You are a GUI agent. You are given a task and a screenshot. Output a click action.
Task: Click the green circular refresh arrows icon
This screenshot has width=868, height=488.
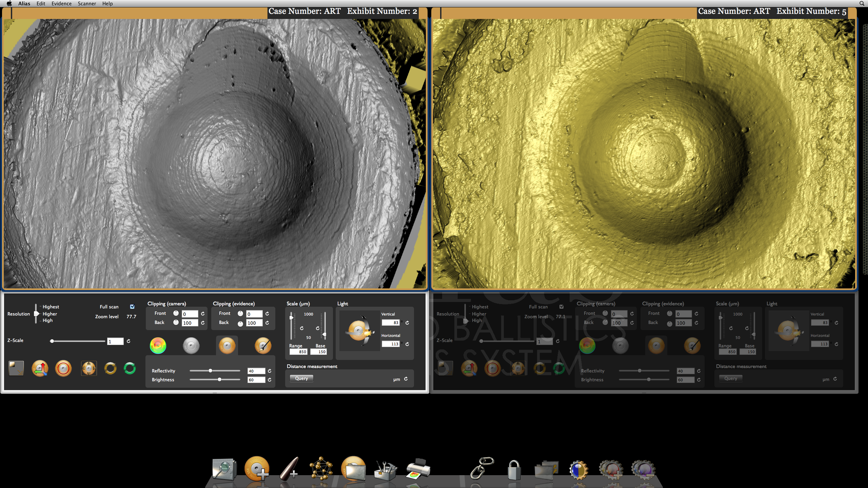pyautogui.click(x=130, y=368)
